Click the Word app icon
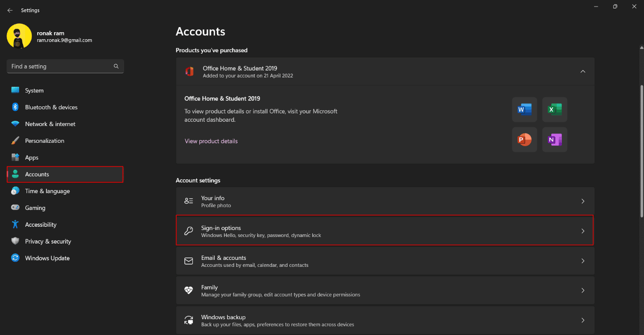Screen dimensions: 644x335 pos(525,109)
